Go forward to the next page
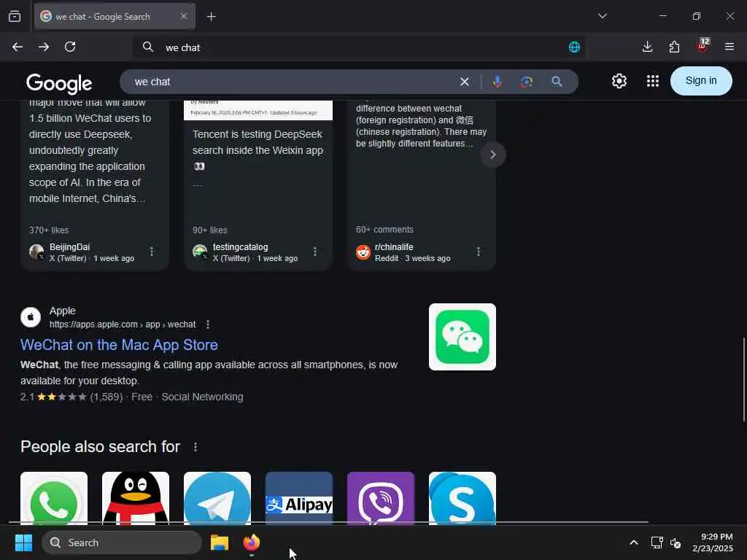The width and height of the screenshot is (747, 560). [44, 47]
